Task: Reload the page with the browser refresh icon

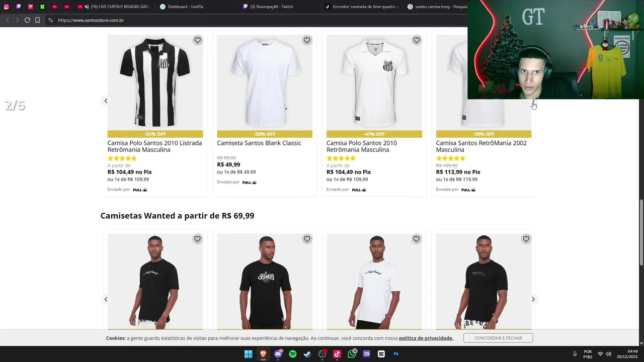Action: pyautogui.click(x=27, y=20)
